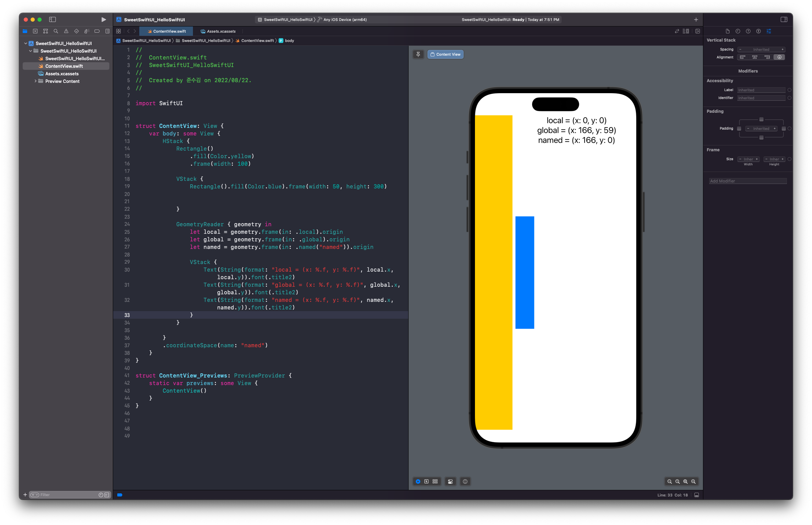The image size is (812, 525).
Task: Switch preview to selectable mode
Action: (x=426, y=481)
